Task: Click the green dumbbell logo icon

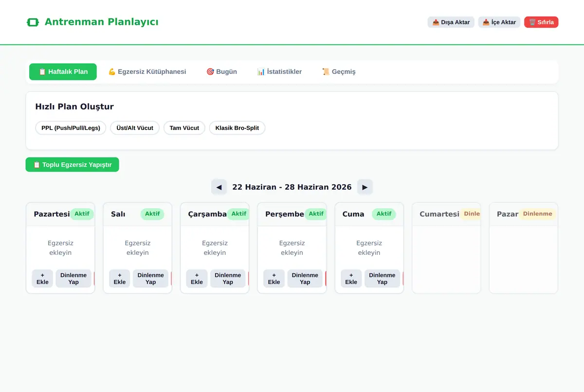Action: 33,22
